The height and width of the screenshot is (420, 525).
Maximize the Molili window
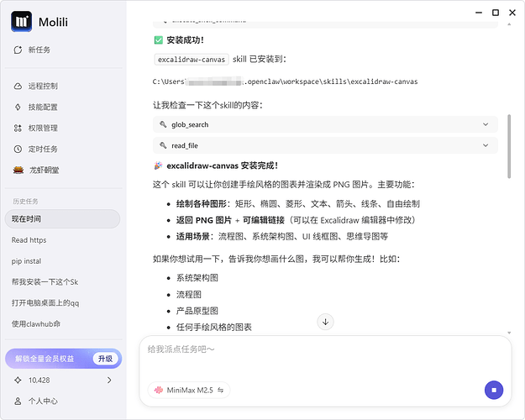[496, 13]
